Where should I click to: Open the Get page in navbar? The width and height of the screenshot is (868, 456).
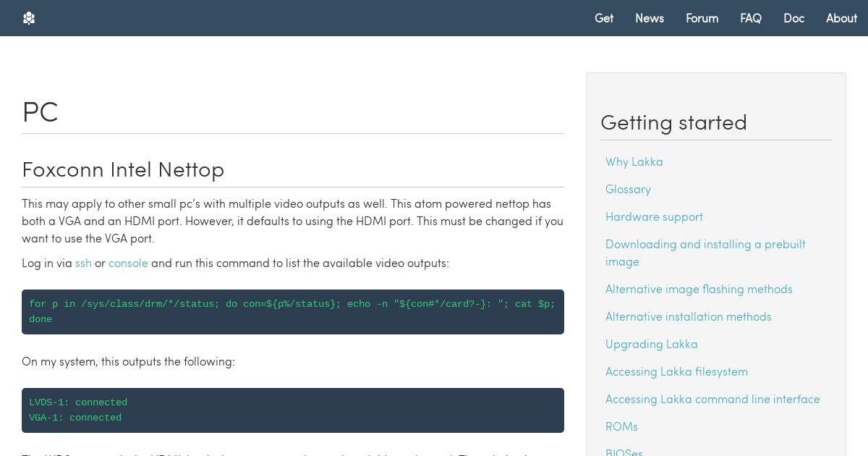604,18
